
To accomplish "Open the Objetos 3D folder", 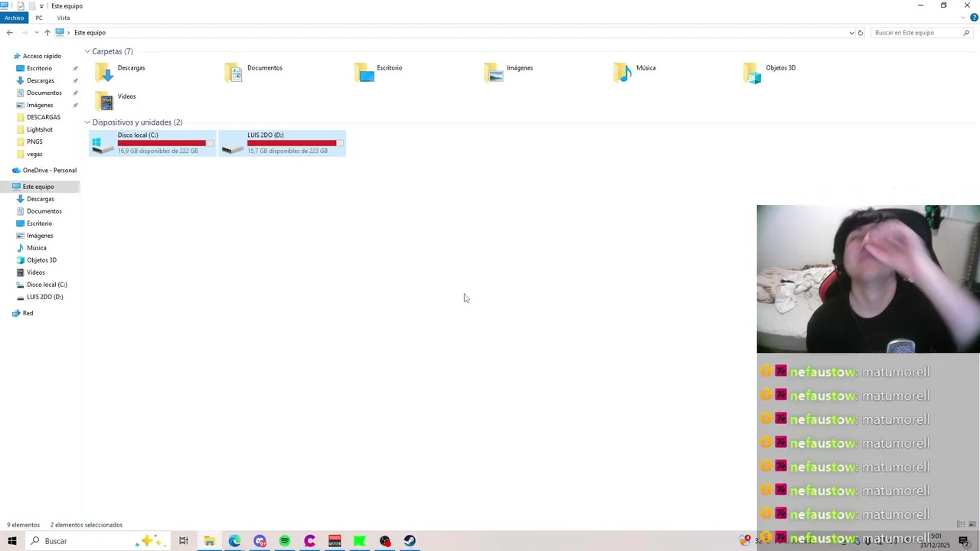I will pyautogui.click(x=769, y=72).
